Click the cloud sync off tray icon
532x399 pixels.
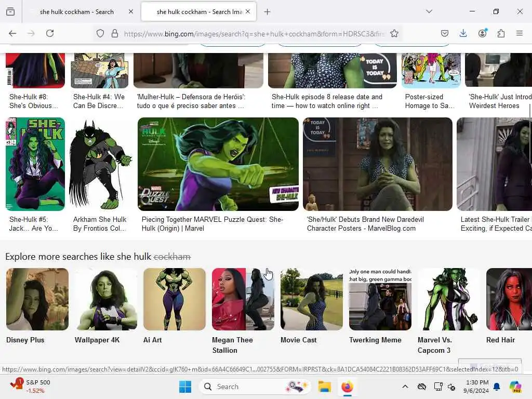[x=422, y=387]
